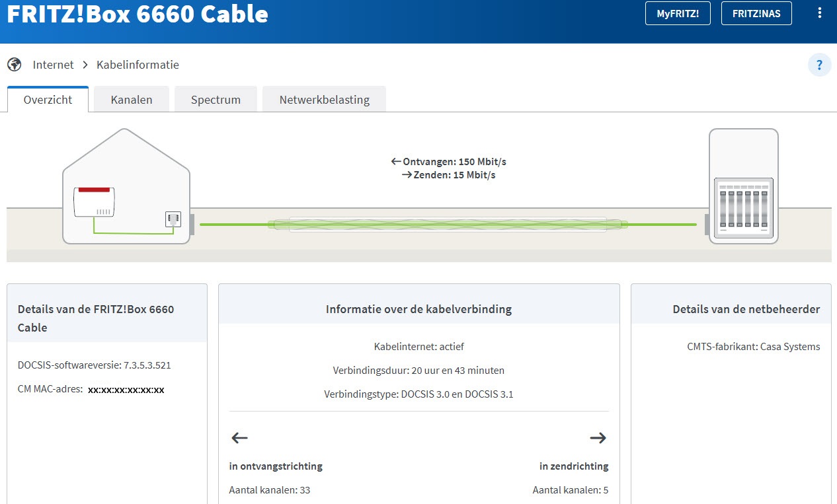Click the Kabelinformatie breadcrumb item
Image resolution: width=837 pixels, height=504 pixels.
(138, 65)
